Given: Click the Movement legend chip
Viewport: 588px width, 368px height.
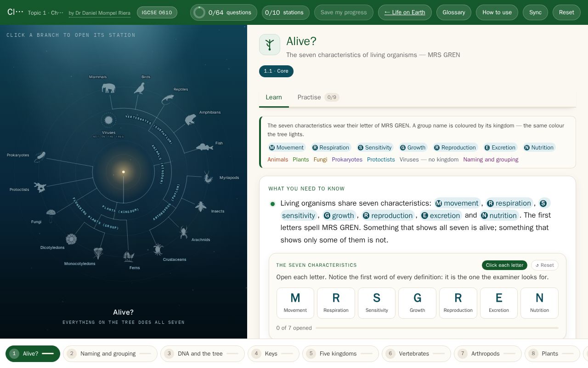Looking at the screenshot, I should (286, 148).
